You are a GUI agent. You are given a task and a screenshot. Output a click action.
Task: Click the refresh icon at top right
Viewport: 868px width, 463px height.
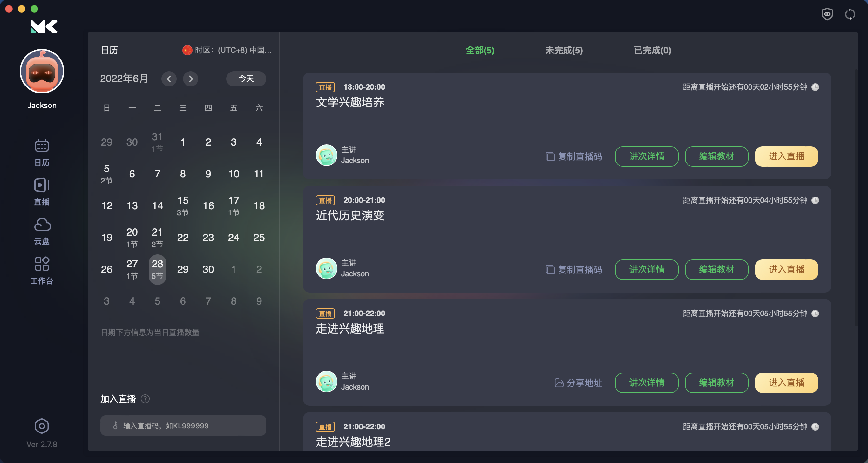[x=850, y=14]
